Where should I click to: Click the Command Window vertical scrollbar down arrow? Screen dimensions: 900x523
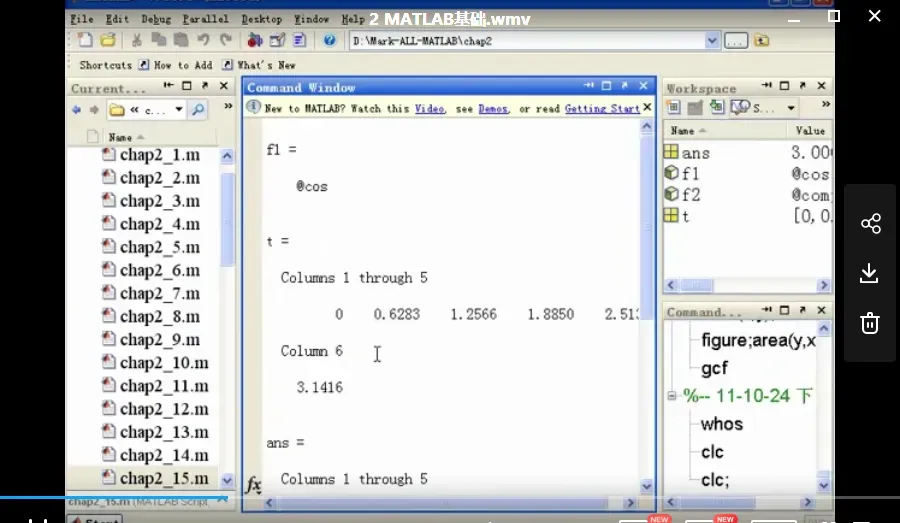point(647,486)
